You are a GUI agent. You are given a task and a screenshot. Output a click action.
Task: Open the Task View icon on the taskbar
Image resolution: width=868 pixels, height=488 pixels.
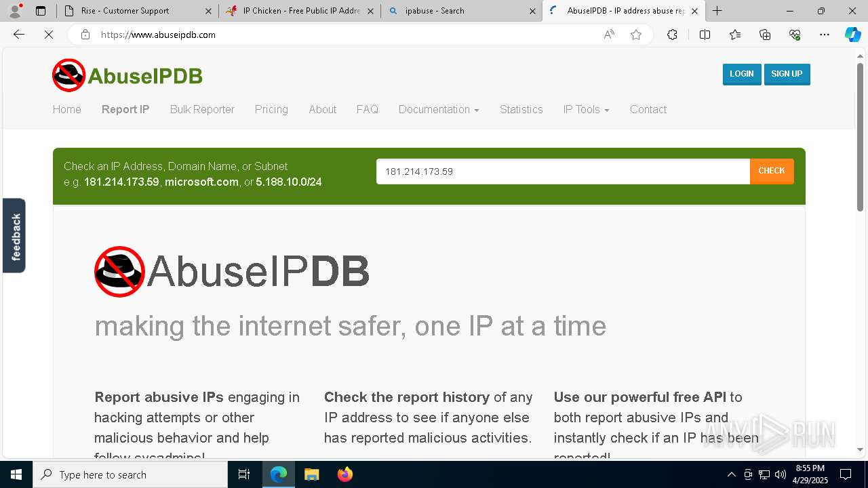[244, 474]
